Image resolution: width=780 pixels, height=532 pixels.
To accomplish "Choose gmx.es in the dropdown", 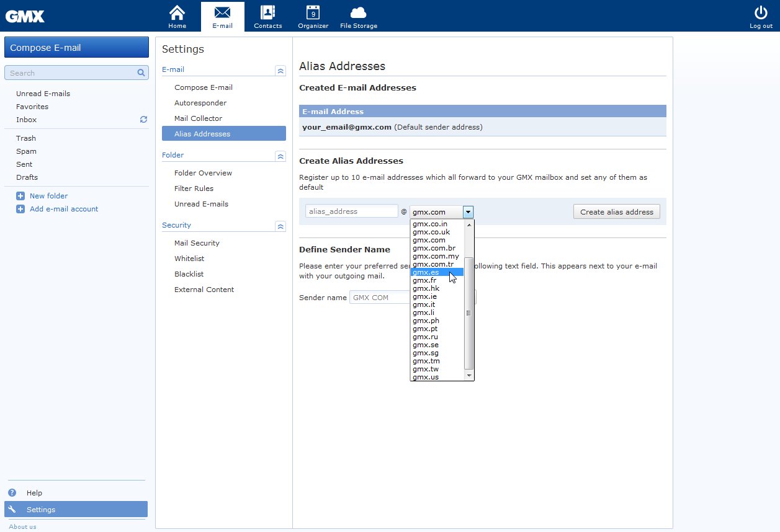I will (437, 272).
